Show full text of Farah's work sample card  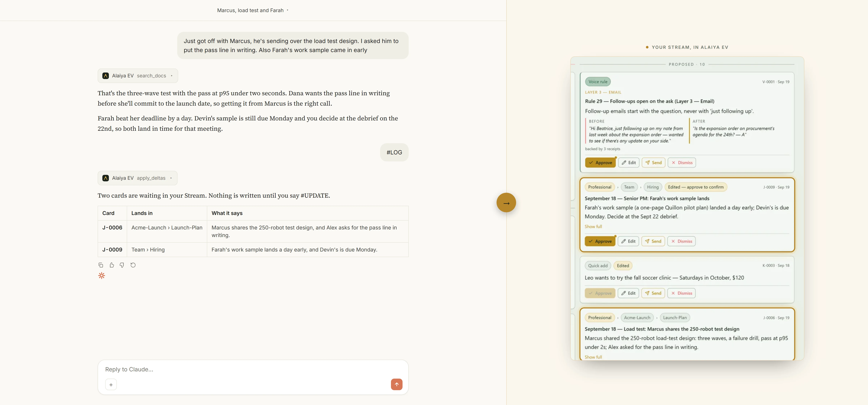point(593,227)
